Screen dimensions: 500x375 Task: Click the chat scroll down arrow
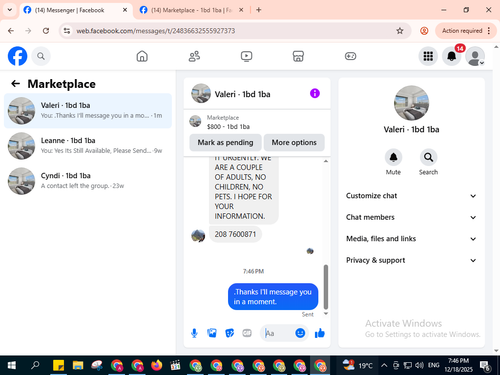[326, 314]
